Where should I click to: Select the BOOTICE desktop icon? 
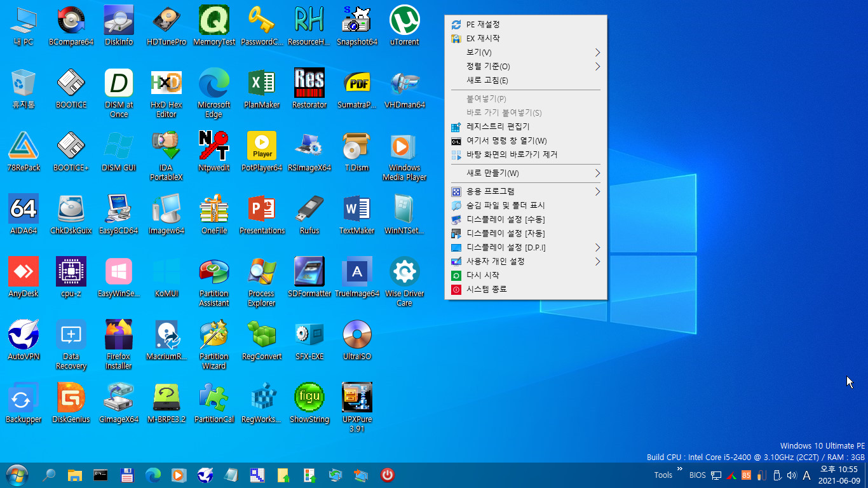[71, 89]
